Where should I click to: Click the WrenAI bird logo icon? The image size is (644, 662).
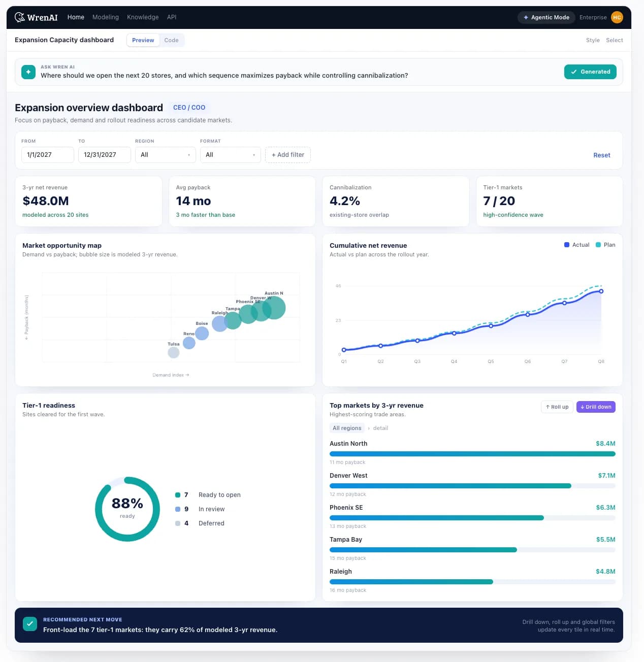click(20, 17)
